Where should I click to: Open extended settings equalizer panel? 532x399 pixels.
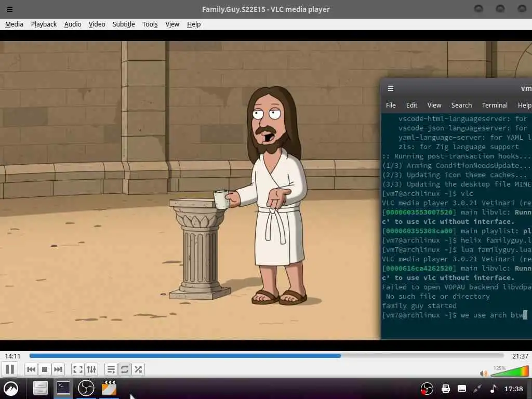91,369
